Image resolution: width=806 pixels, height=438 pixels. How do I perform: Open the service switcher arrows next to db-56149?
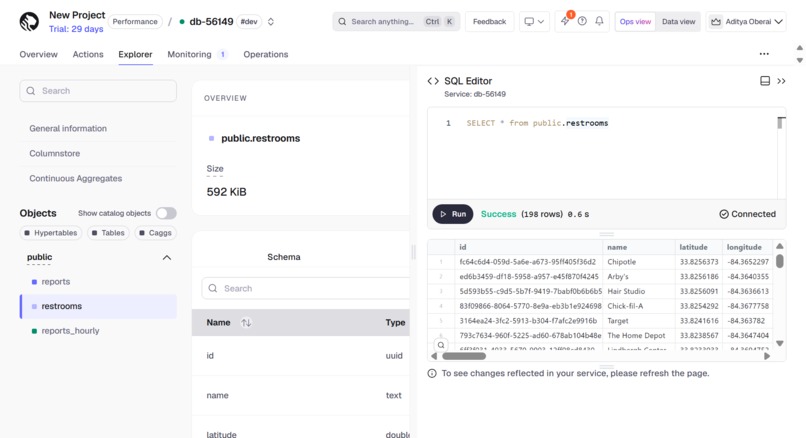(271, 22)
